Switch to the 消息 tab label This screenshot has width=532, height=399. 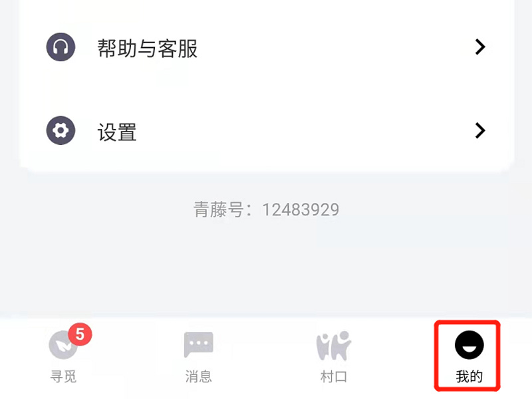(x=198, y=376)
